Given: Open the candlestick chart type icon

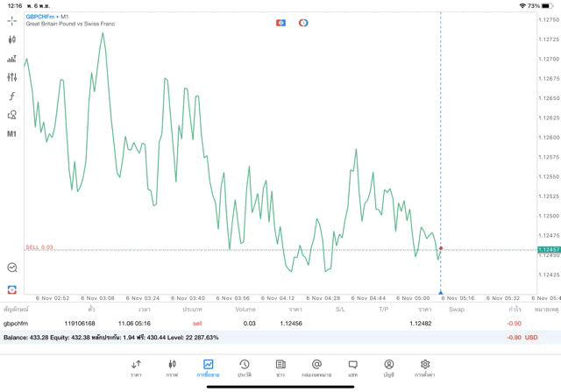Looking at the screenshot, I should click(x=12, y=39).
